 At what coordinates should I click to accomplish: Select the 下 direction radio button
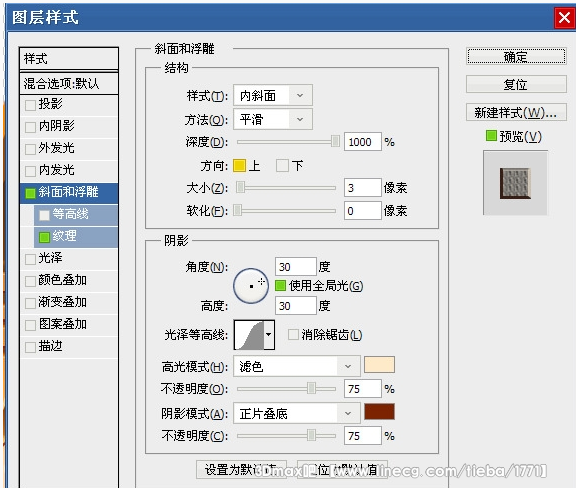click(x=282, y=165)
